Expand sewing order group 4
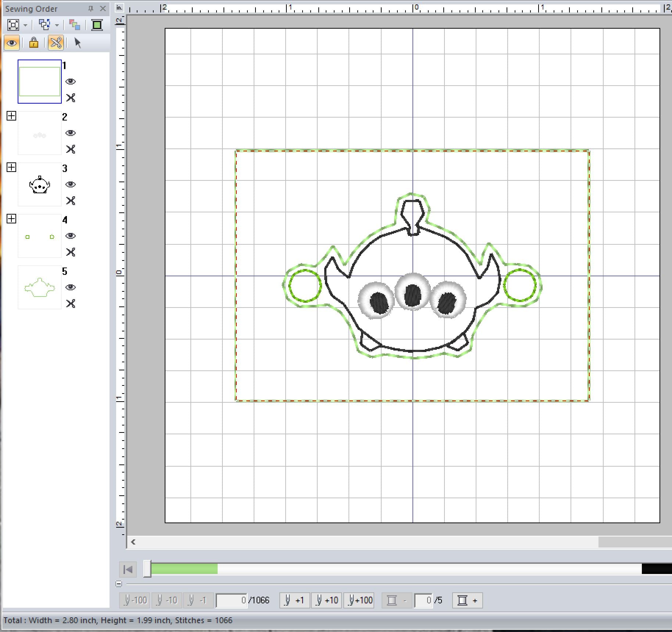 coord(11,219)
